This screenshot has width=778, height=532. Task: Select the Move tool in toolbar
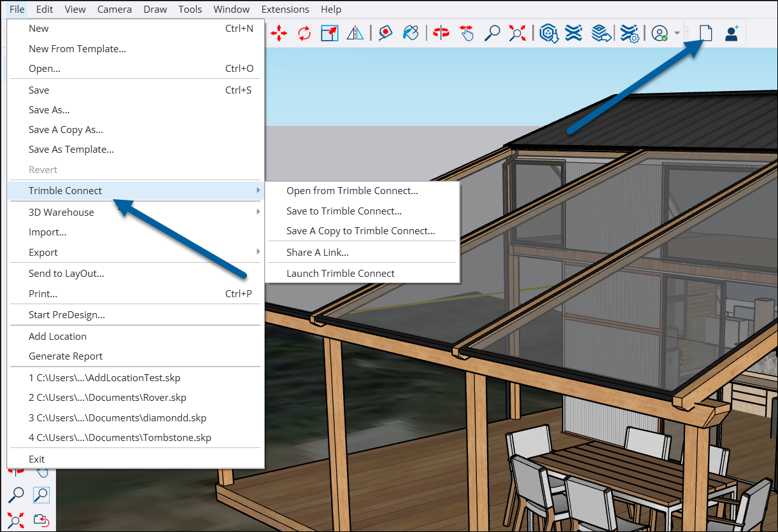[x=279, y=34]
